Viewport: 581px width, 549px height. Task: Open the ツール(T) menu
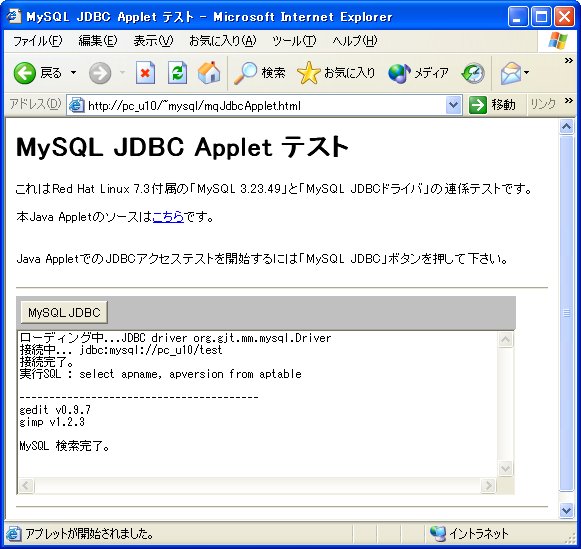[x=294, y=41]
